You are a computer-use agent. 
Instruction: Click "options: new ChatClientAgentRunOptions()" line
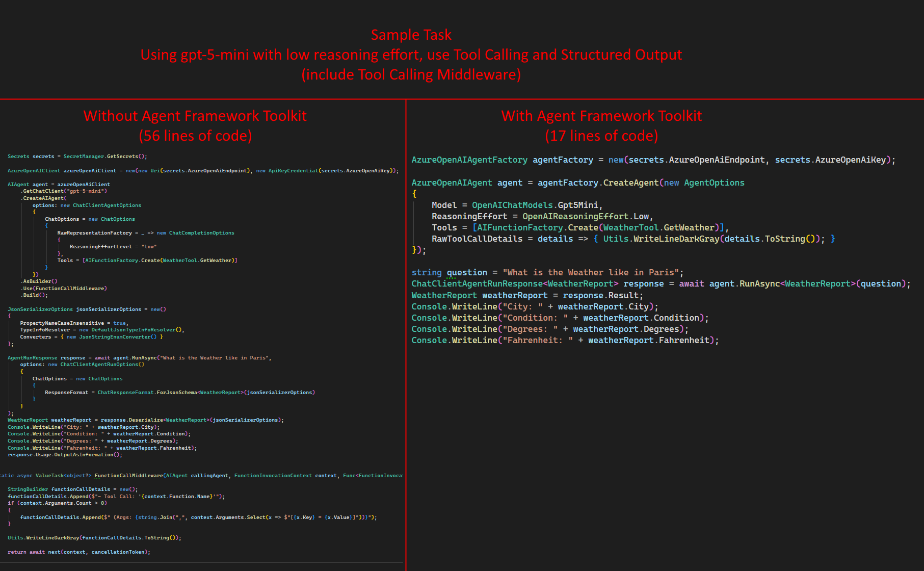(82, 365)
